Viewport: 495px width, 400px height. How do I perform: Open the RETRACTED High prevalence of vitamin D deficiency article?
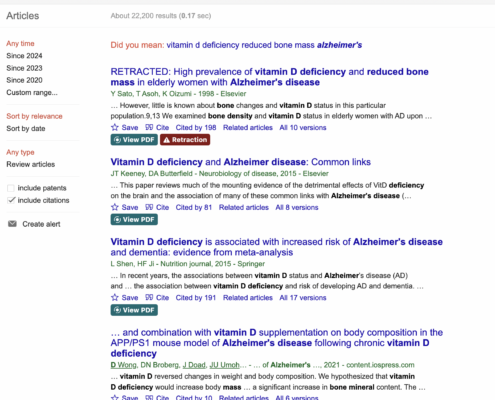click(x=270, y=77)
